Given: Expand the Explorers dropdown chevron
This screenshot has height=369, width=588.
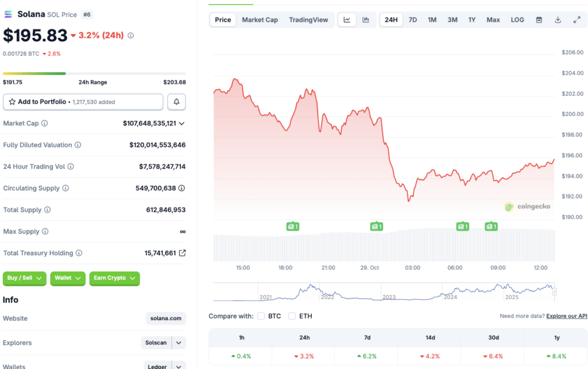Looking at the screenshot, I should pyautogui.click(x=179, y=343).
